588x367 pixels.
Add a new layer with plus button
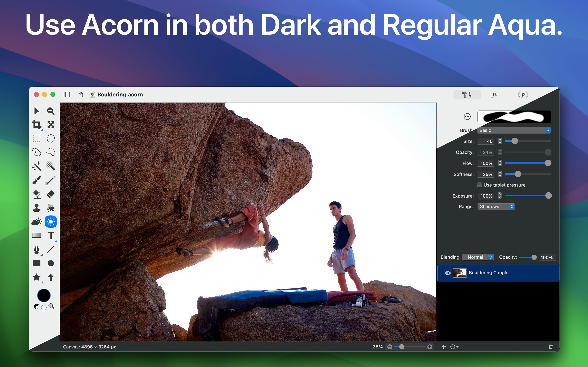click(443, 347)
